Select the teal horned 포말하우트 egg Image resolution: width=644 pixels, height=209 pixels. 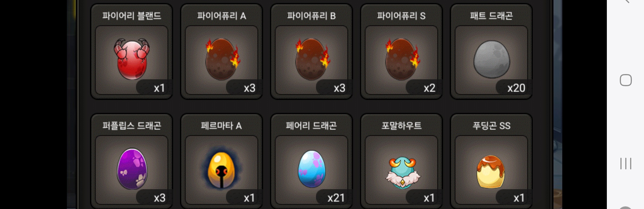pos(403,172)
